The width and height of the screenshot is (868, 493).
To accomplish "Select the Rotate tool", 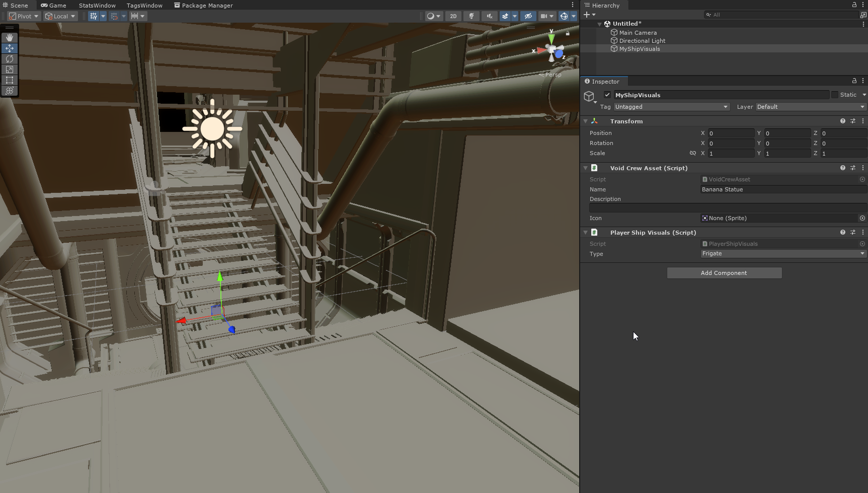I will [10, 59].
